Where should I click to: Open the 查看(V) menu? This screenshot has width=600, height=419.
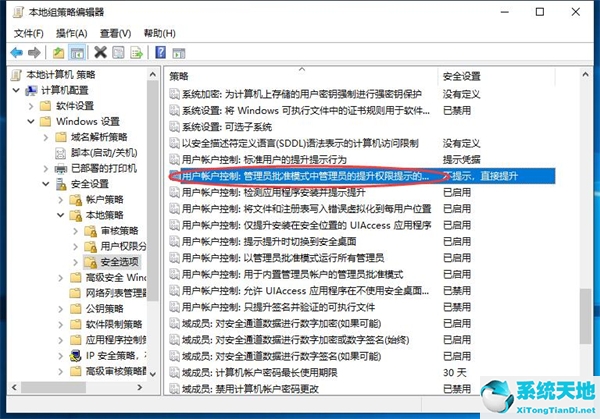point(115,34)
